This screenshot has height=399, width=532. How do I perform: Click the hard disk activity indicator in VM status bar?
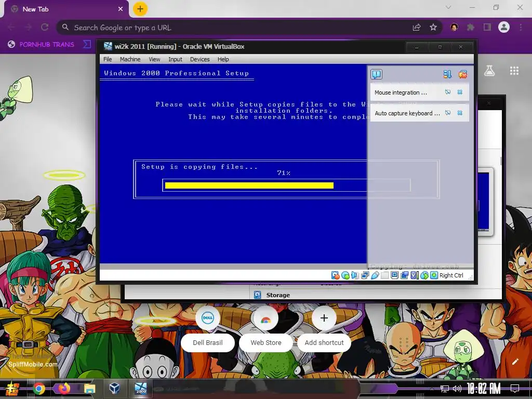point(335,275)
